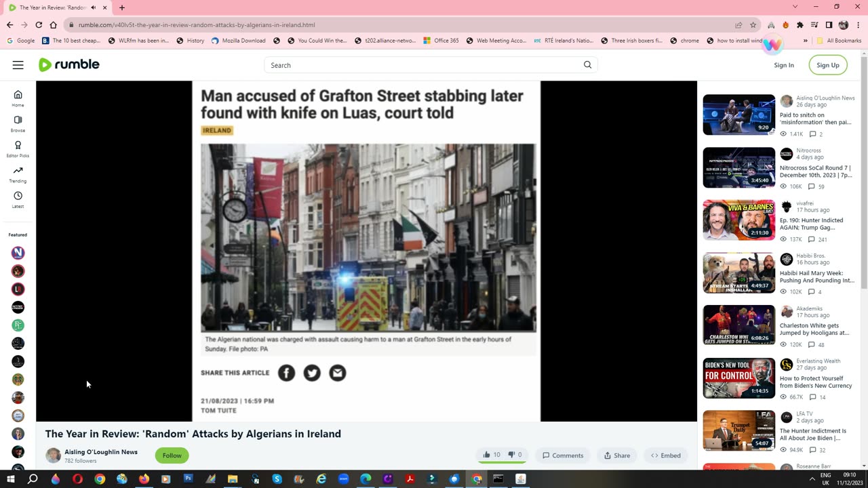Close 'The Year in Review' tab
The image size is (868, 488).
[104, 7]
